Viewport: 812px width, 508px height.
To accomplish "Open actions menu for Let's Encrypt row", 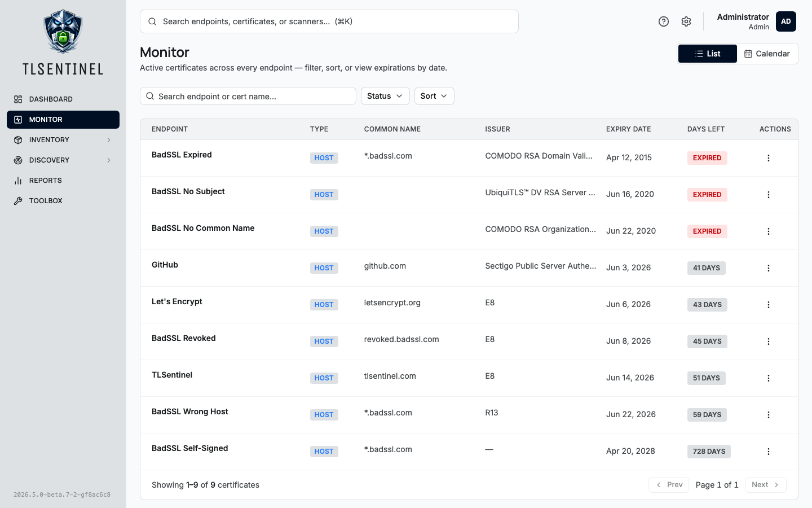I will [x=768, y=305].
